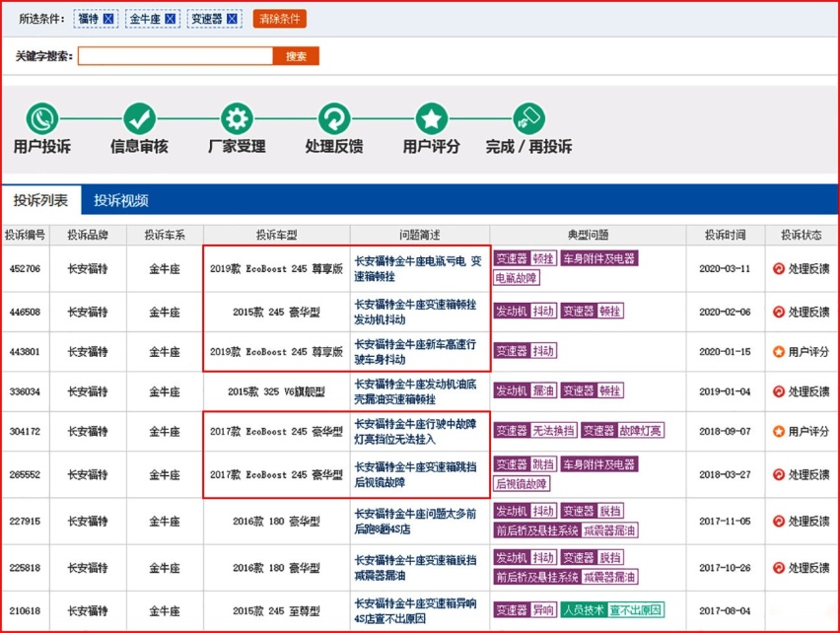This screenshot has width=840, height=633.
Task: Click 处理反馈 status icon for complaint 446508
Action: (779, 312)
